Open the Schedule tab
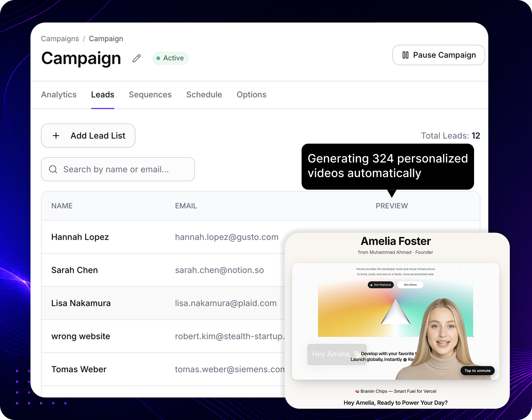 pos(204,95)
